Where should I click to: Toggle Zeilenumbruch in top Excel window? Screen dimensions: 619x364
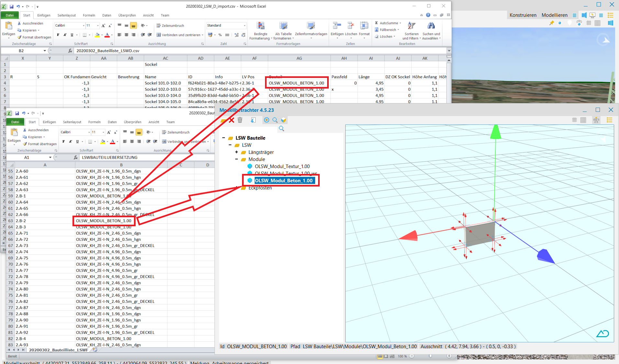170,26
